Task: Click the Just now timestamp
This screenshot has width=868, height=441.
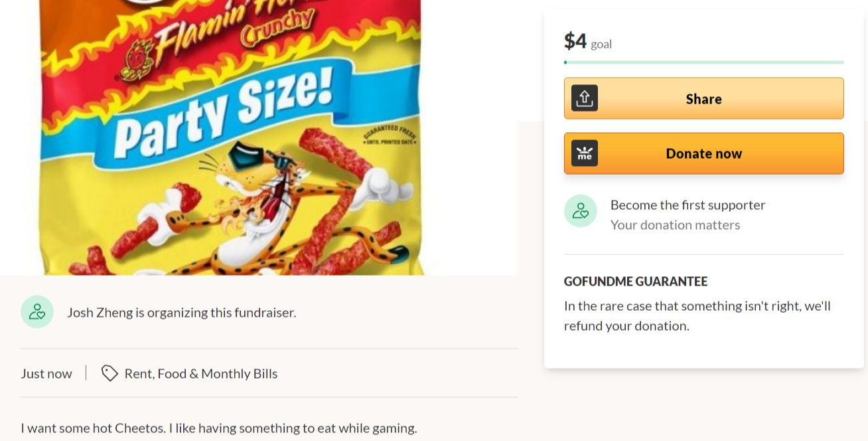Action: click(46, 373)
